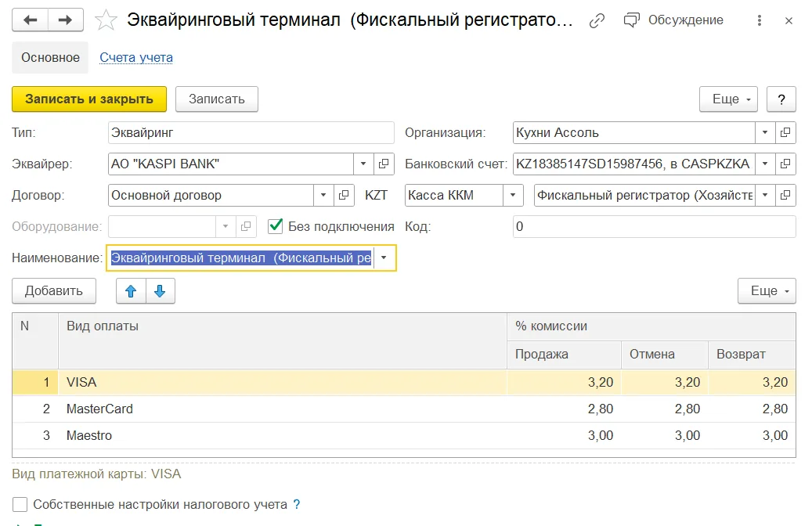Viewport: 812px width, 526px height.
Task: Click the Эквайрер field AO KASPI BANK
Action: (x=231, y=164)
